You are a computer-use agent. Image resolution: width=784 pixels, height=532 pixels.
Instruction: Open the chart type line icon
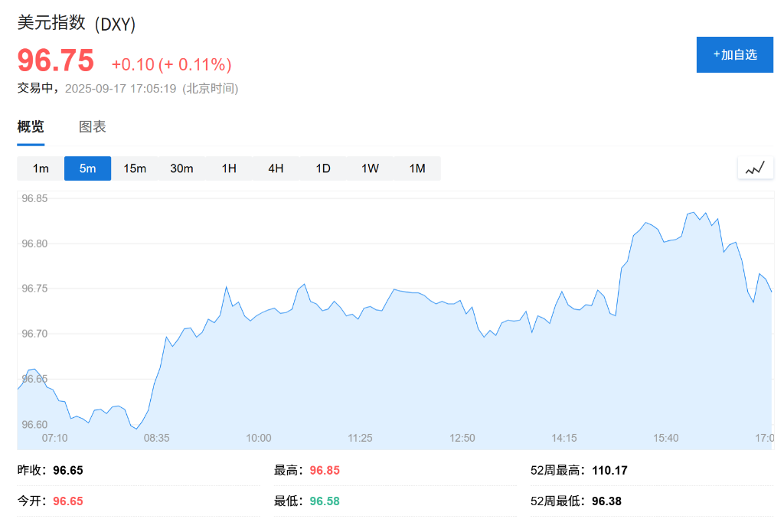755,168
